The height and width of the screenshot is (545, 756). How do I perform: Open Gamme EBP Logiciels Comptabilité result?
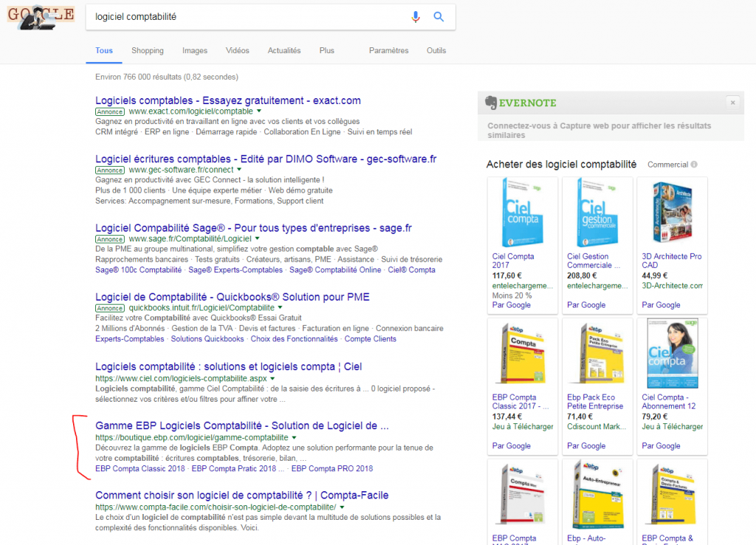(242, 426)
